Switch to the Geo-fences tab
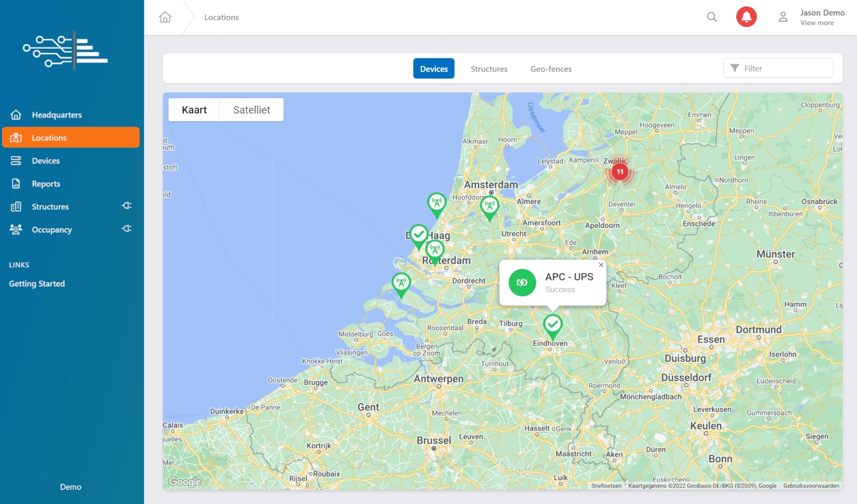This screenshot has height=504, width=857. pyautogui.click(x=551, y=69)
